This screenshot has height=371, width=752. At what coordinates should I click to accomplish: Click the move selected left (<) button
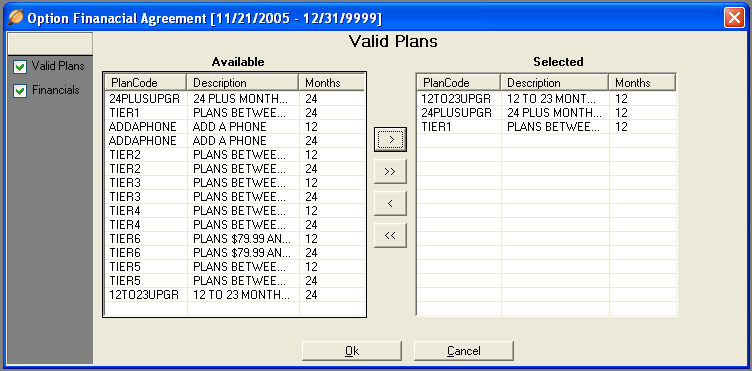tap(390, 203)
